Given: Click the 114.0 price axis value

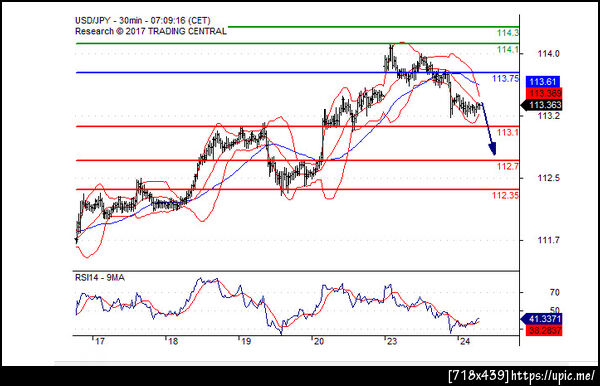Looking at the screenshot, I should tap(548, 54).
